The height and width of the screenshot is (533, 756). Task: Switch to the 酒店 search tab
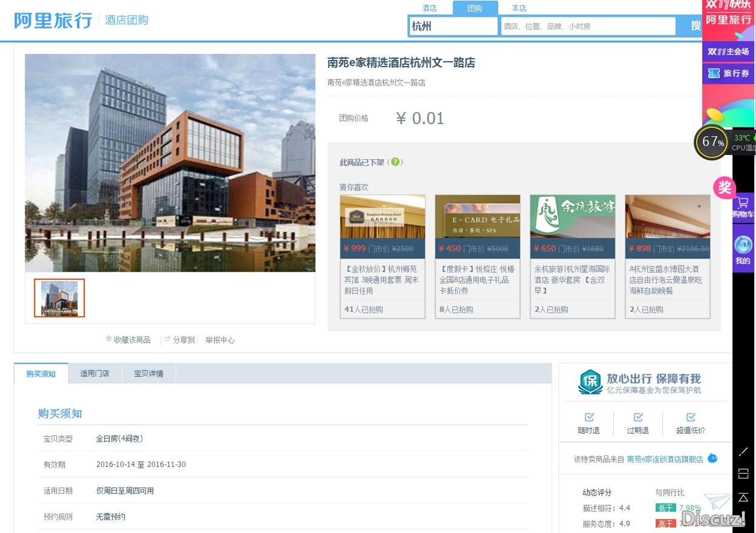(x=430, y=8)
